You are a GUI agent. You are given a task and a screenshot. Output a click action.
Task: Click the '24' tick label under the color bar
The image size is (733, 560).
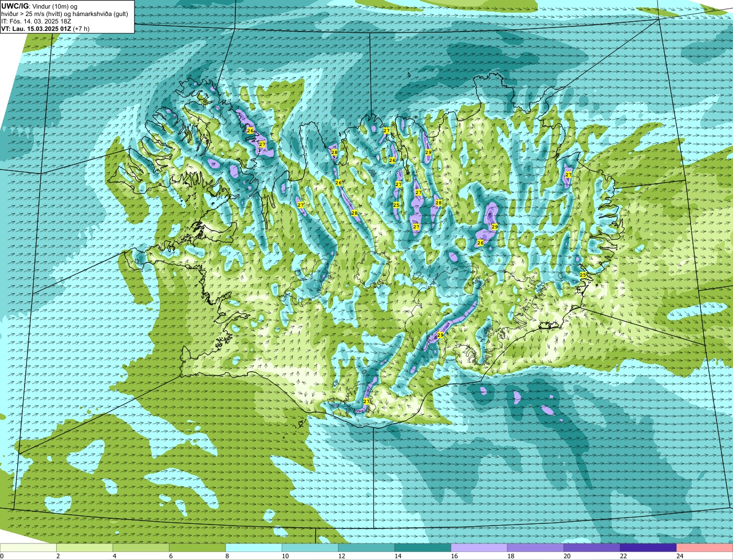[x=680, y=556]
